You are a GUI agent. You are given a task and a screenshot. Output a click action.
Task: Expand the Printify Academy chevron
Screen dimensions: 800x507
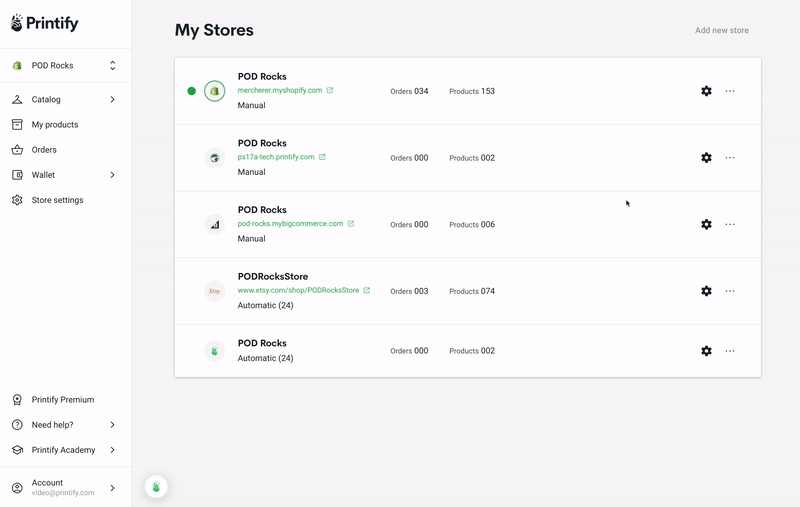tap(112, 450)
